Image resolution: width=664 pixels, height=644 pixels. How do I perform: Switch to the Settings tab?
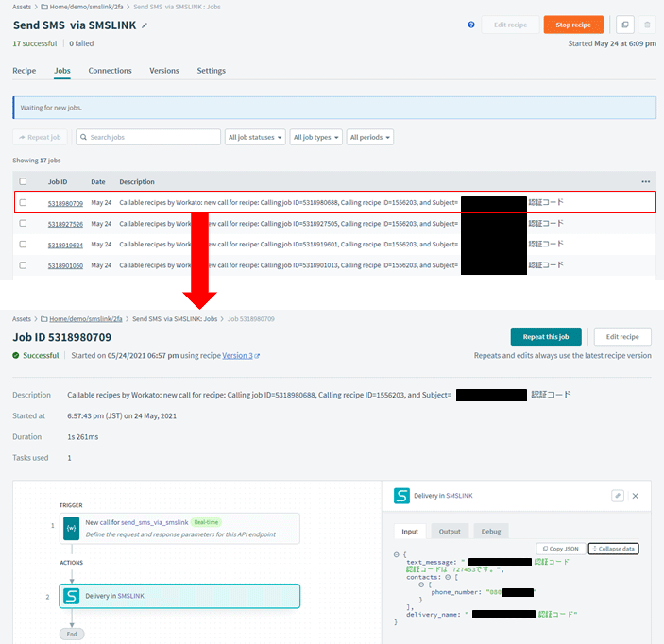(x=212, y=71)
